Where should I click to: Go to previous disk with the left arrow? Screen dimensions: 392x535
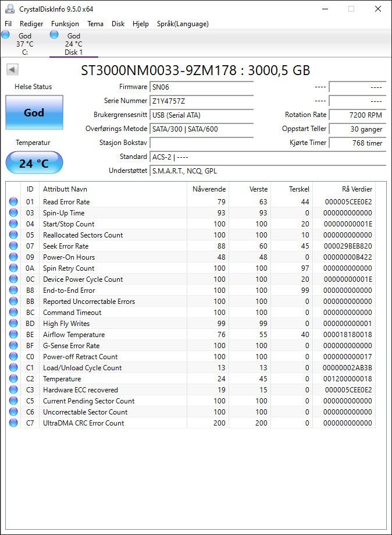pyautogui.click(x=12, y=70)
